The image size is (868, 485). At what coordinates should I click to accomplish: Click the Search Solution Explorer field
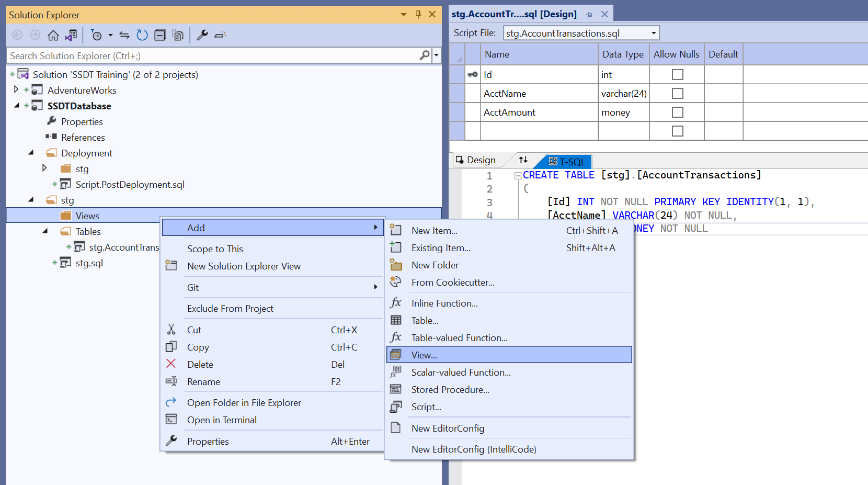209,55
